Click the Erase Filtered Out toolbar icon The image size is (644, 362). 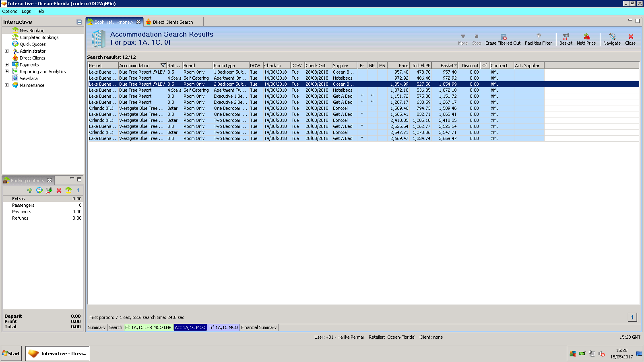[x=503, y=37]
